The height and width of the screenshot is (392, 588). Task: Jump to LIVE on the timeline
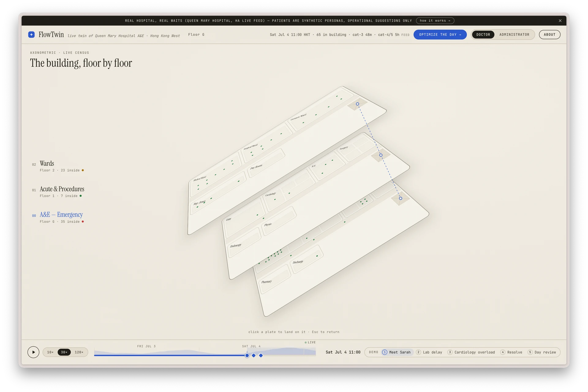(x=310, y=342)
